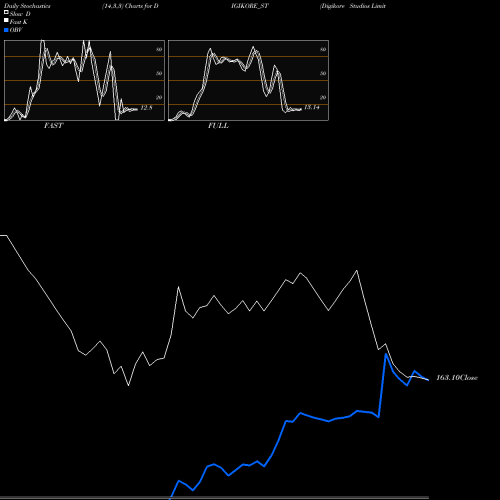This screenshot has height=500, width=500.
Task: Click the Fast K legend swatch
Action: pyautogui.click(x=6, y=20)
